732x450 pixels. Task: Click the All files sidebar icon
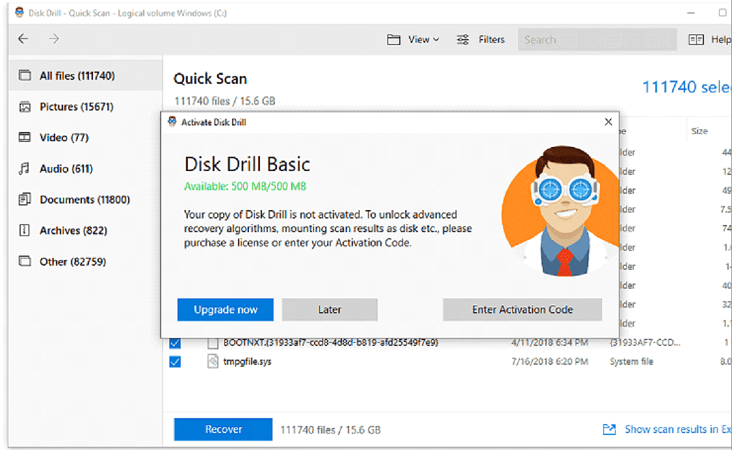25,75
